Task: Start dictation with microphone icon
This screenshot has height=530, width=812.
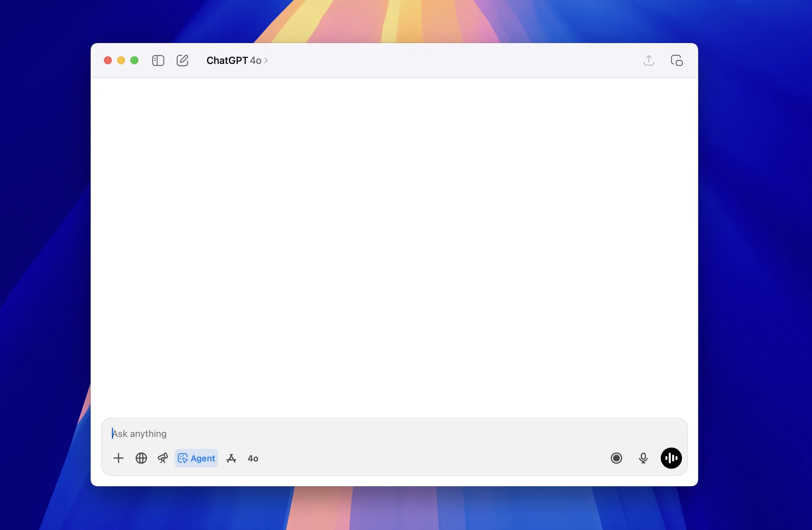Action: tap(643, 458)
